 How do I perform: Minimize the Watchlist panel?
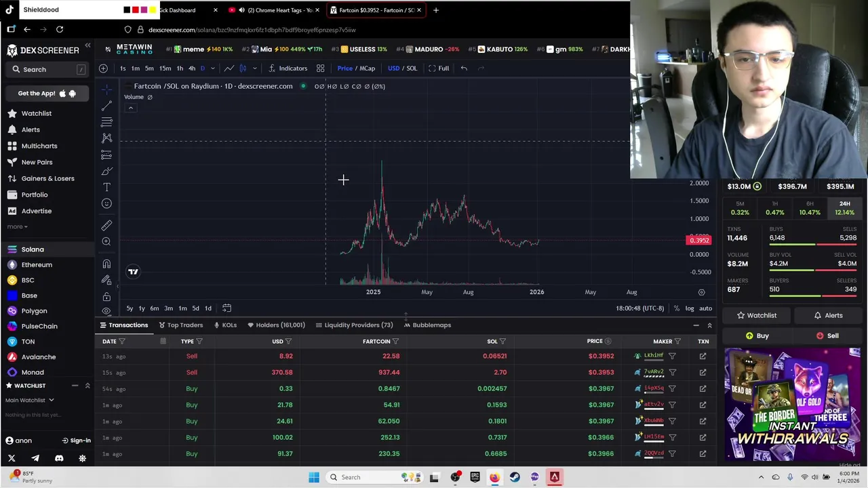[x=75, y=386]
